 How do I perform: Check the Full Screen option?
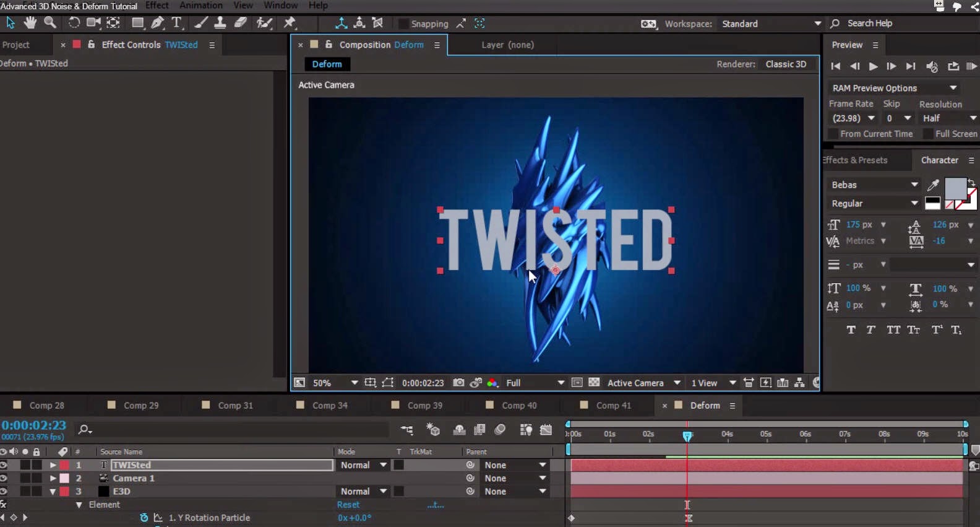(x=928, y=134)
